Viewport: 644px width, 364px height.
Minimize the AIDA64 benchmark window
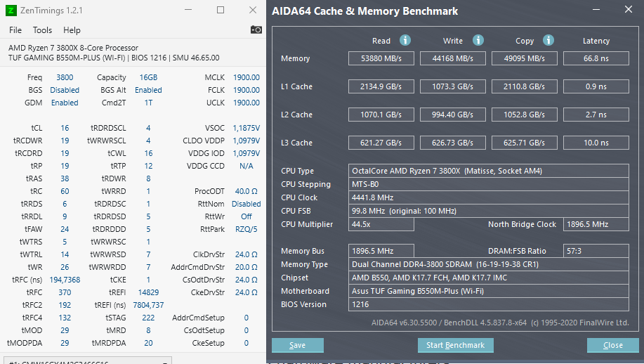point(596,9)
